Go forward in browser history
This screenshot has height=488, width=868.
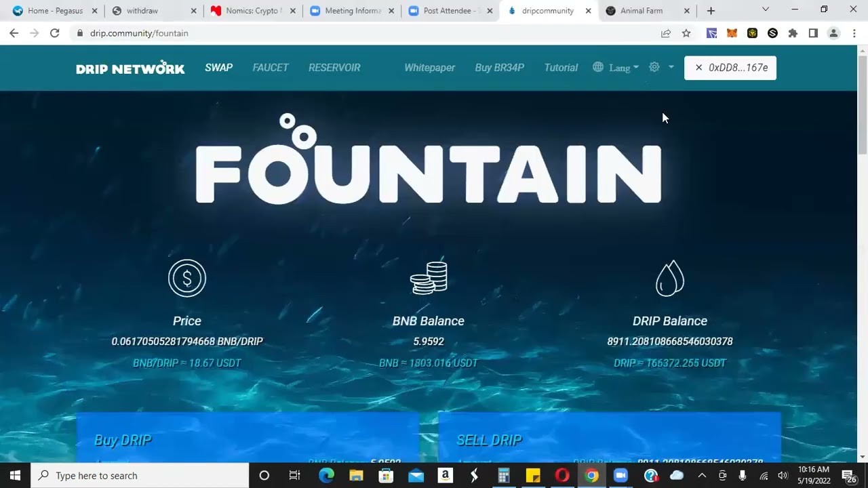(x=35, y=33)
